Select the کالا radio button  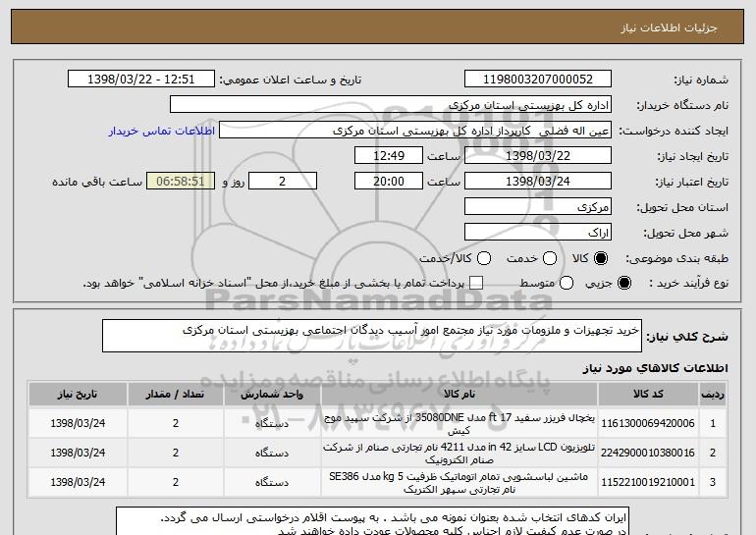601,258
